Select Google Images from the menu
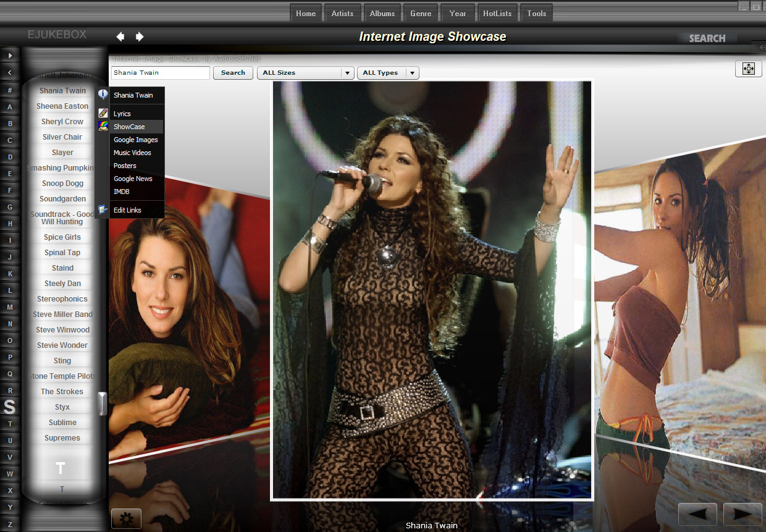 pyautogui.click(x=135, y=140)
